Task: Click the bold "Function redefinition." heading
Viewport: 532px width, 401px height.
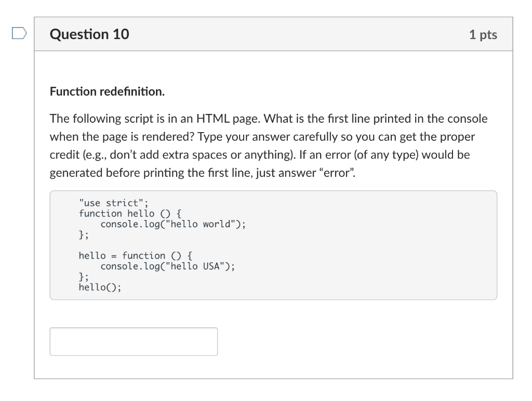Action: [x=107, y=92]
